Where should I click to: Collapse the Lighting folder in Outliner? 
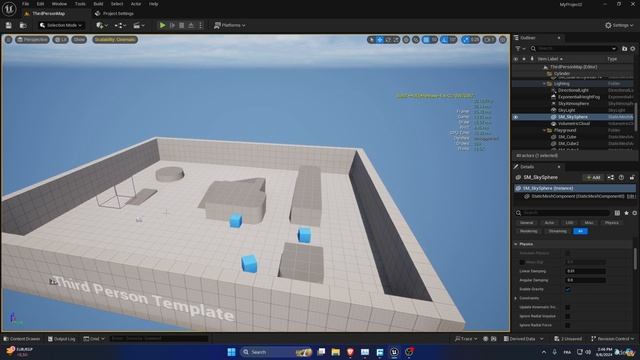(x=544, y=84)
